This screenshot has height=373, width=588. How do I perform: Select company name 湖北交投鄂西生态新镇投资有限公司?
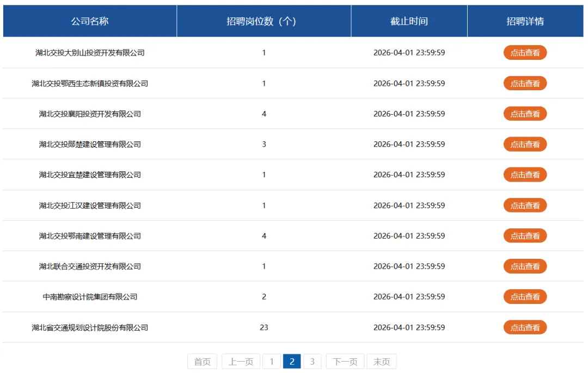pos(90,84)
